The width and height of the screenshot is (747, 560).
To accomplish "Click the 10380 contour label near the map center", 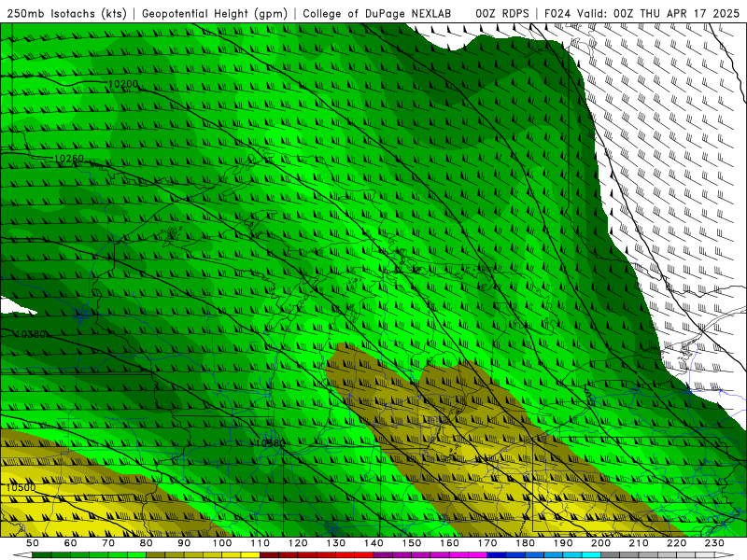I will point(271,443).
